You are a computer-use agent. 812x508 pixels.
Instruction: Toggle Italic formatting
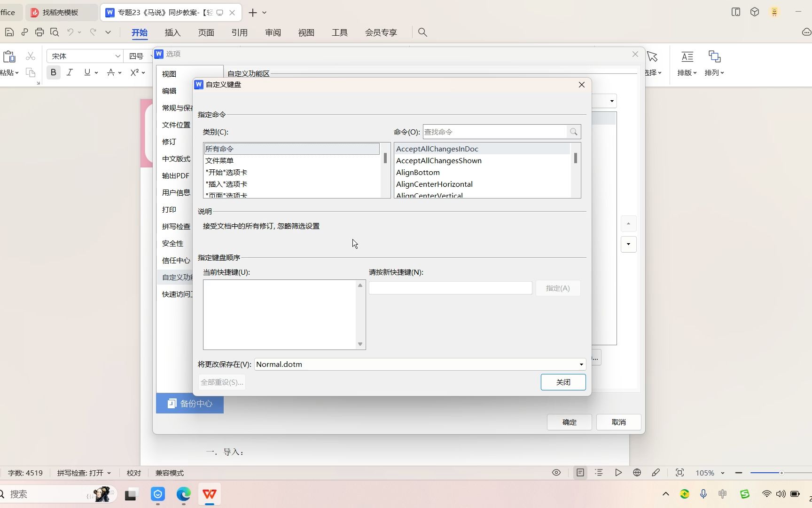point(70,72)
